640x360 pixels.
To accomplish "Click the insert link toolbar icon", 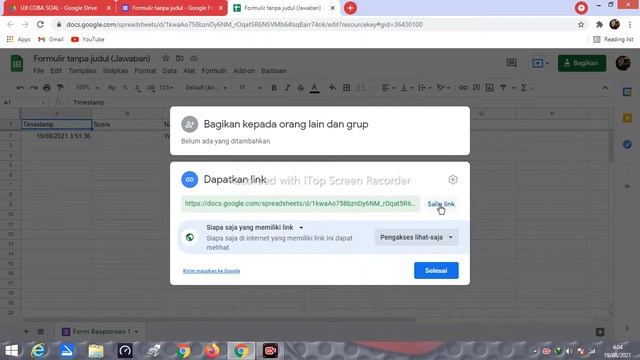I will coord(463,88).
